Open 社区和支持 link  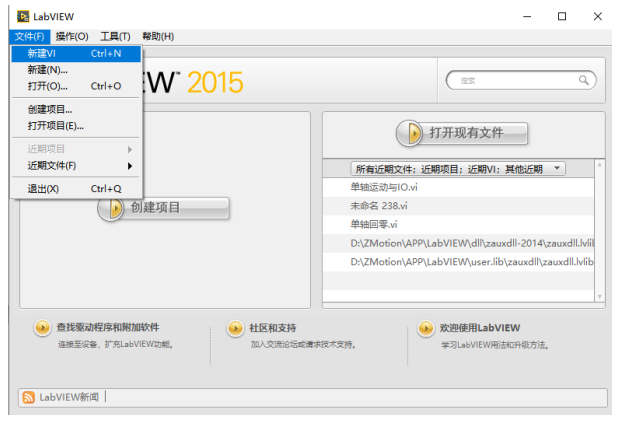272,328
